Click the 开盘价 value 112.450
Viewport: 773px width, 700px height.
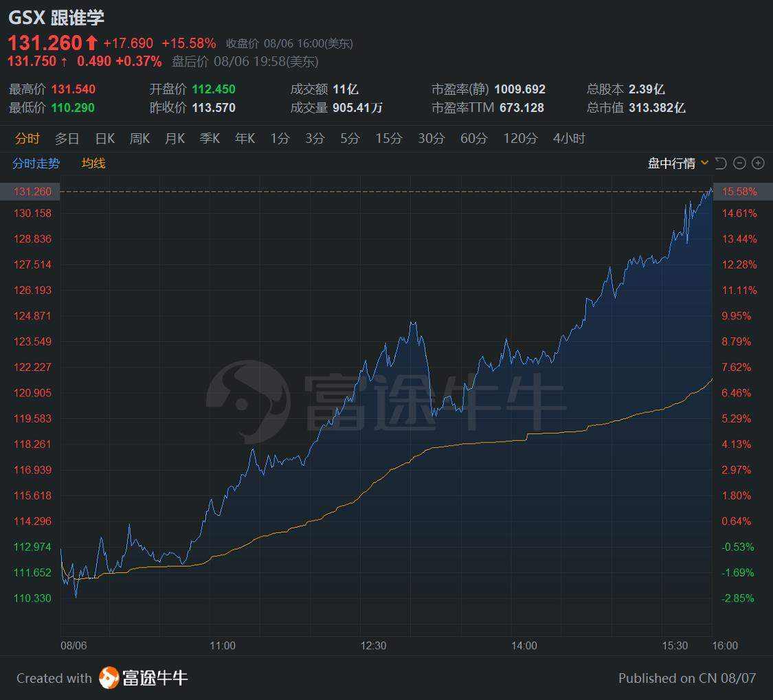214,89
